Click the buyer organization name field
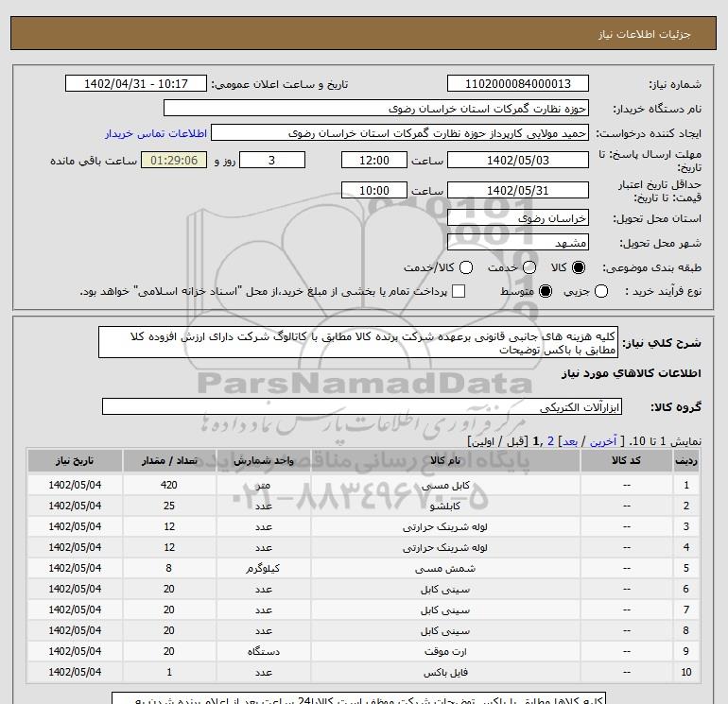The image size is (728, 704). click(376, 108)
